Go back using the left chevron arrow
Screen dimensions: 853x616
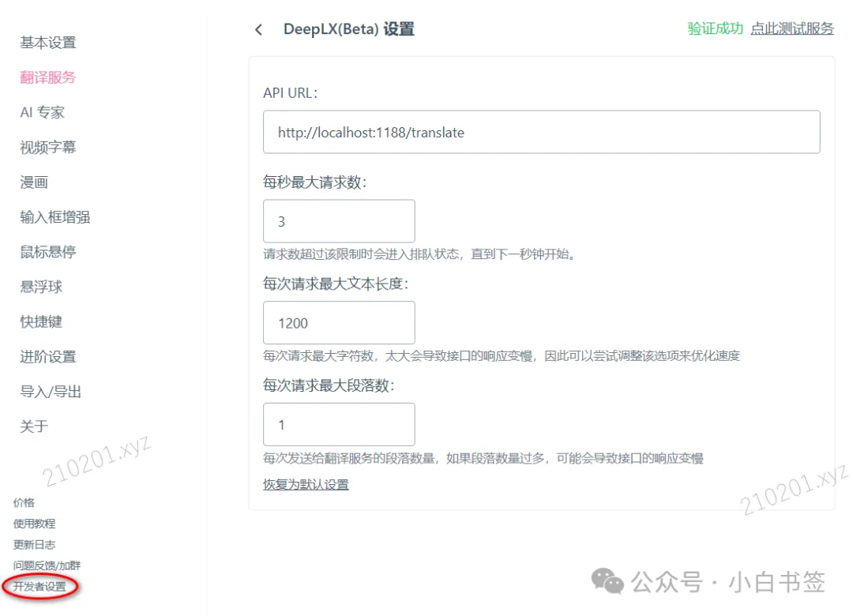point(259,29)
